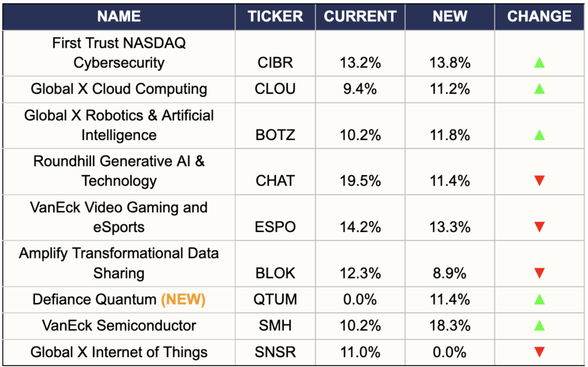
Task: Click the CHAT ticker cell
Action: (276, 181)
